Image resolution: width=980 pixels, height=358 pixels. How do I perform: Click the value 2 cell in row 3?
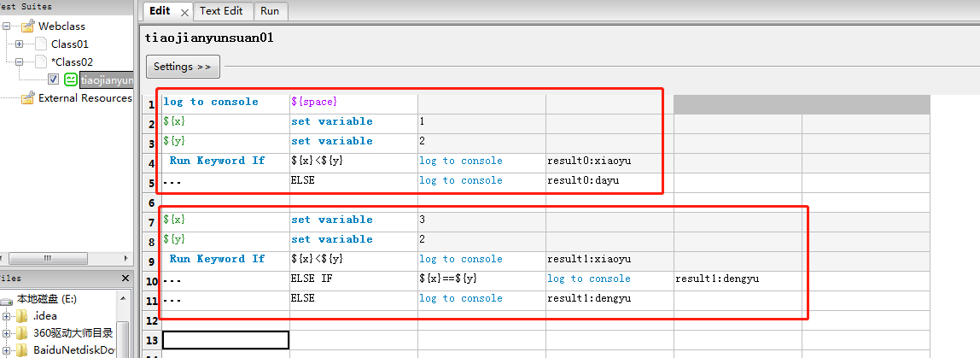481,143
